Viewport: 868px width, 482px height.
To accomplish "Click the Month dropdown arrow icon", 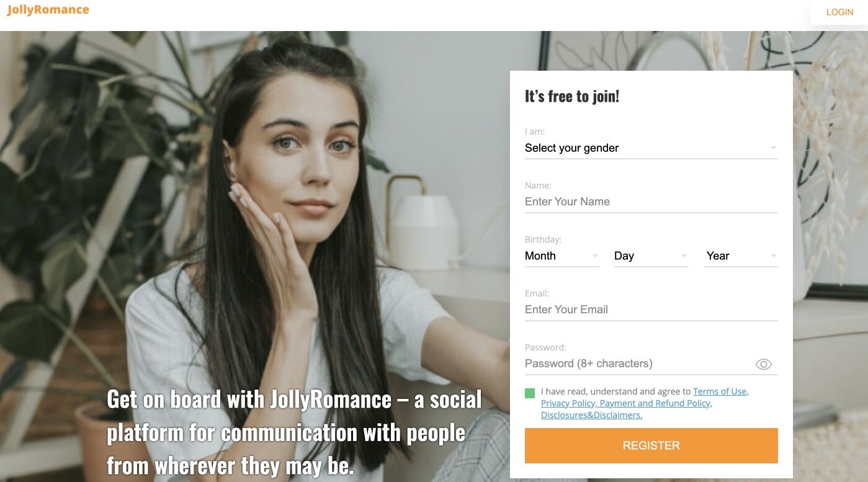I will coord(595,256).
